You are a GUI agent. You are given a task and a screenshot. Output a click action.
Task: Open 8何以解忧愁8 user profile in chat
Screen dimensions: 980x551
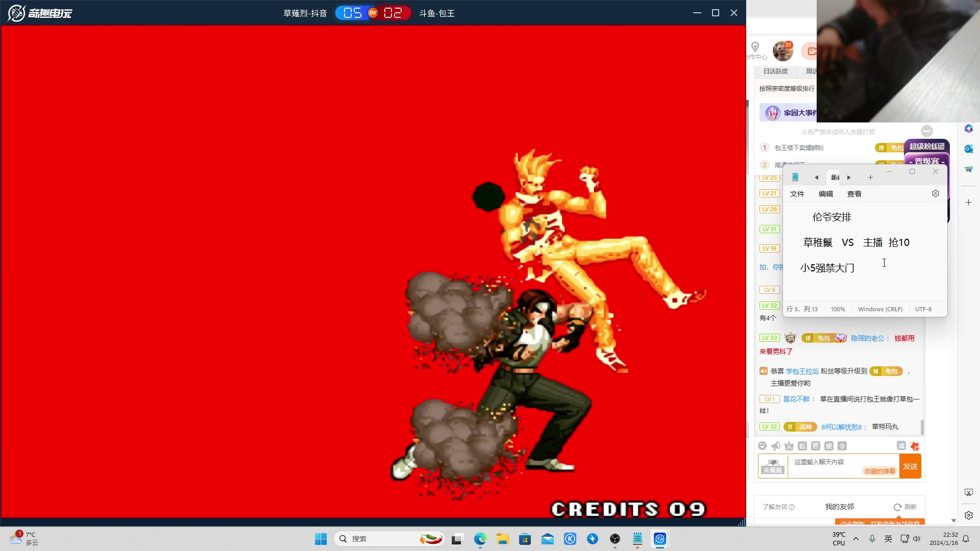pos(843,427)
